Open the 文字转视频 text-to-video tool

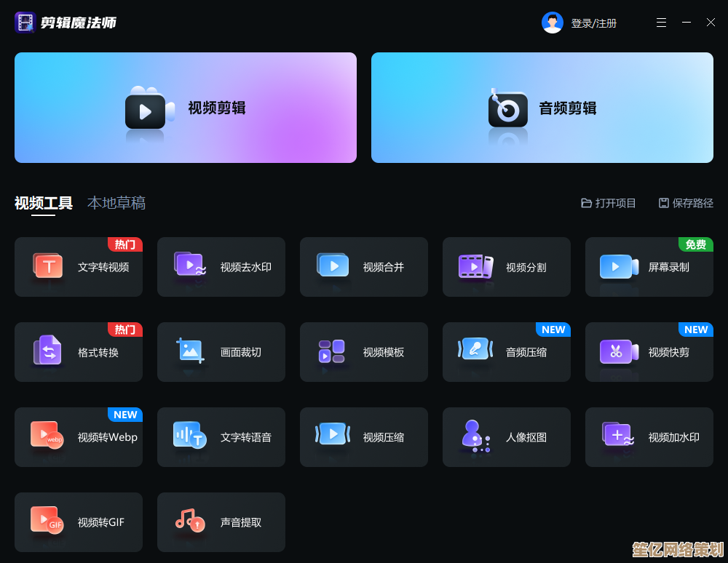(79, 267)
